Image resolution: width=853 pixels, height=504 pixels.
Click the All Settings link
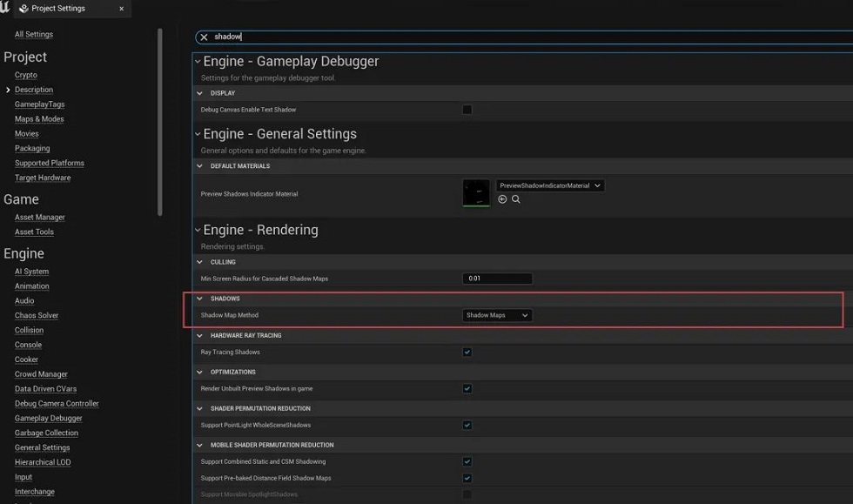point(34,35)
